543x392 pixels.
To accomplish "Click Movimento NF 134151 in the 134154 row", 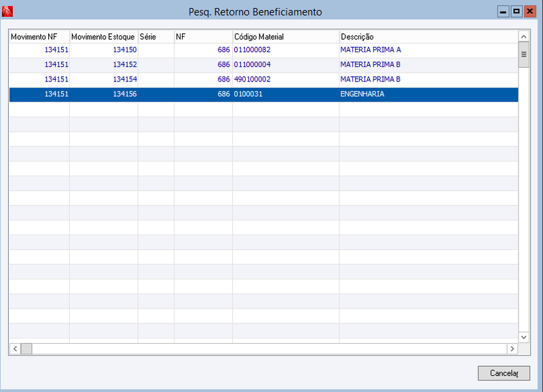I will 56,79.
